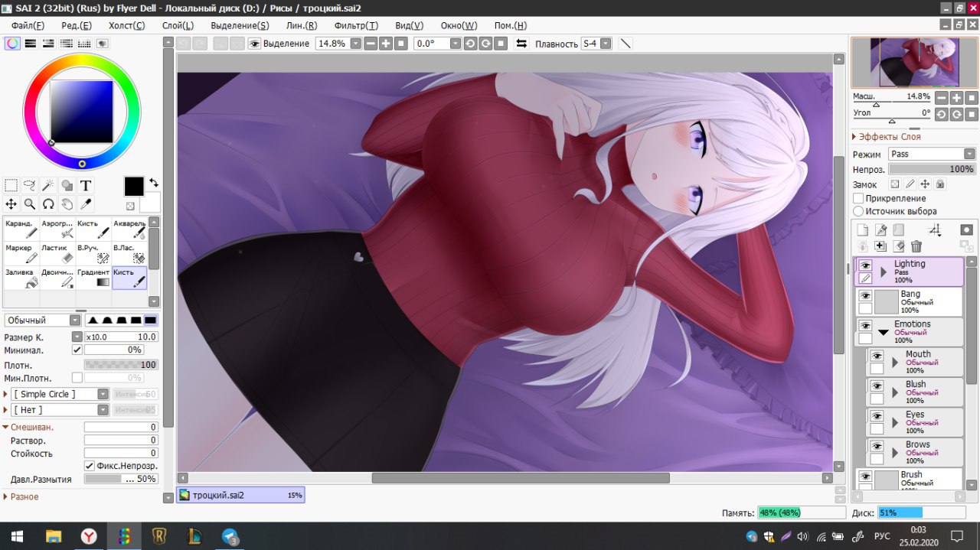980x550 pixels.
Task: Choose the Zoom magnifier tool
Action: [x=30, y=203]
